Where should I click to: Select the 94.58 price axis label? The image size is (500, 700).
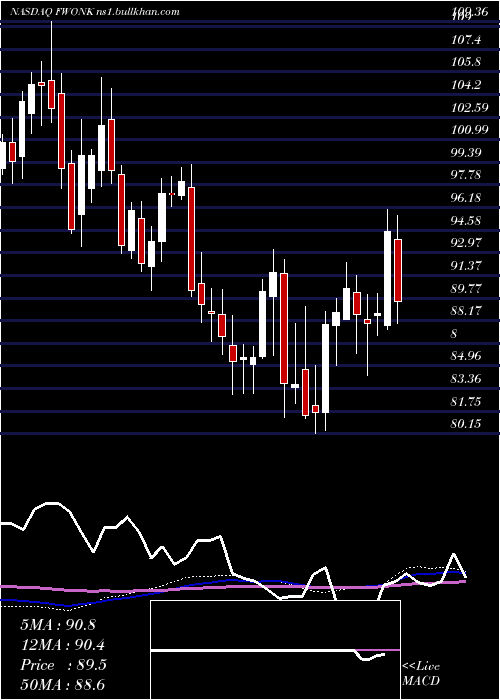(467, 220)
